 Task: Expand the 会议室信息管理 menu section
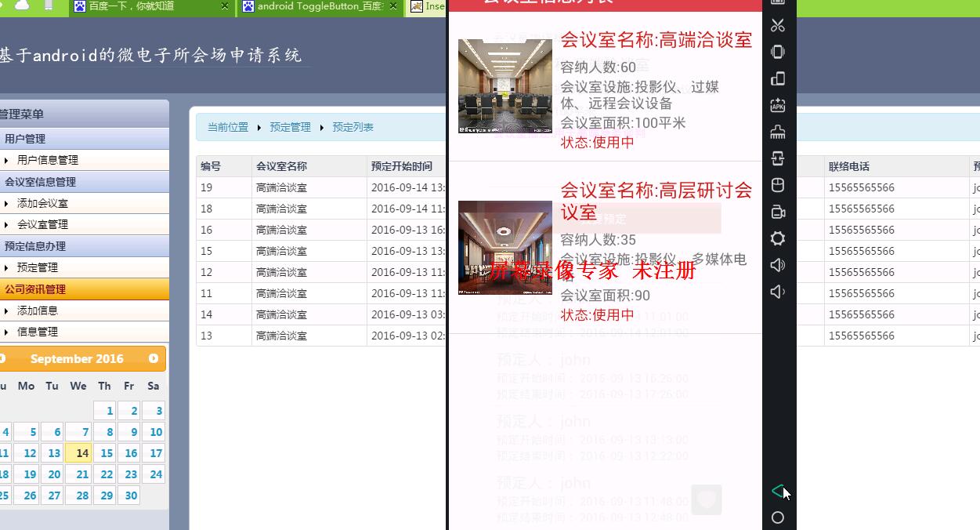(85, 182)
